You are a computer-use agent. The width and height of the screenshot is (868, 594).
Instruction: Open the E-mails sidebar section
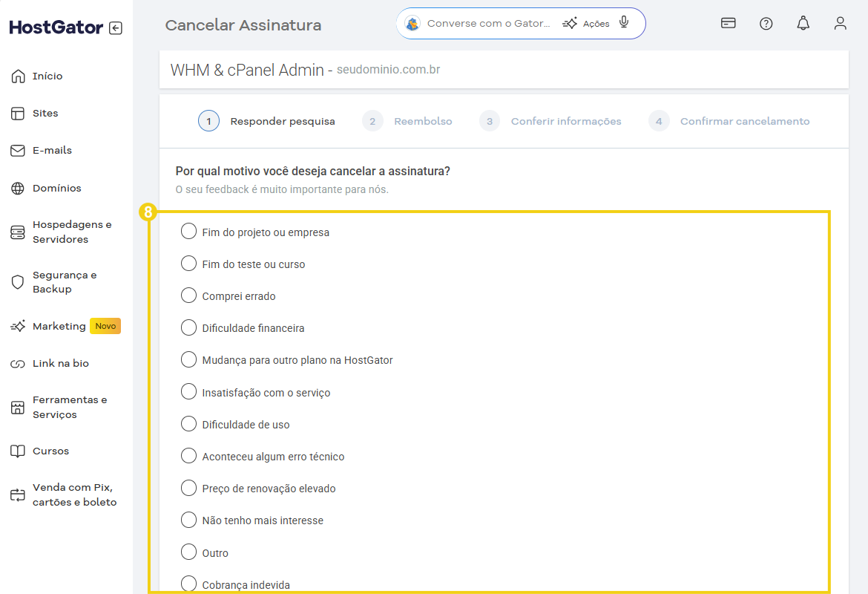tap(52, 150)
